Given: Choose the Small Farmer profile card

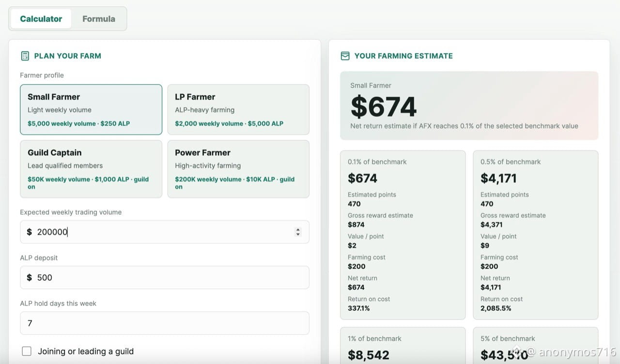Looking at the screenshot, I should pos(91,109).
